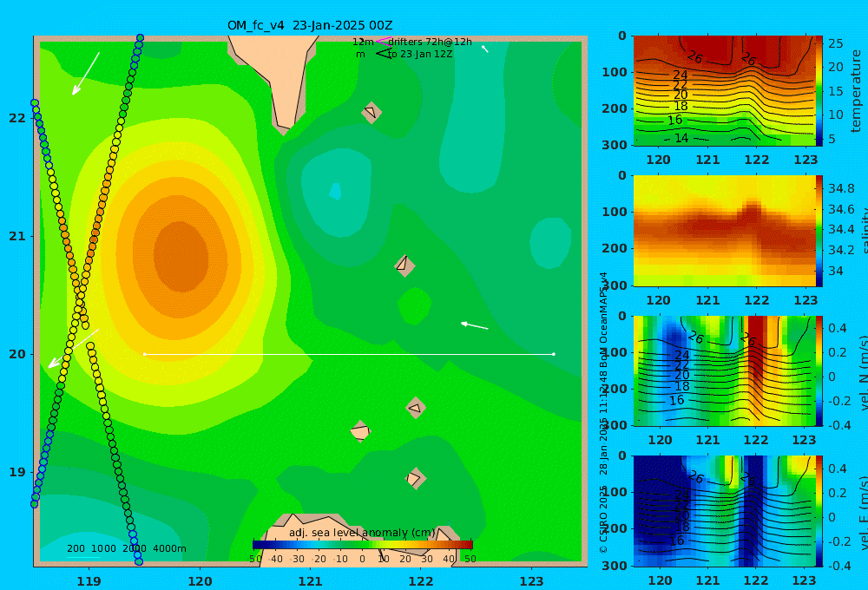Click the white current arrow east of 122°E

point(475,325)
